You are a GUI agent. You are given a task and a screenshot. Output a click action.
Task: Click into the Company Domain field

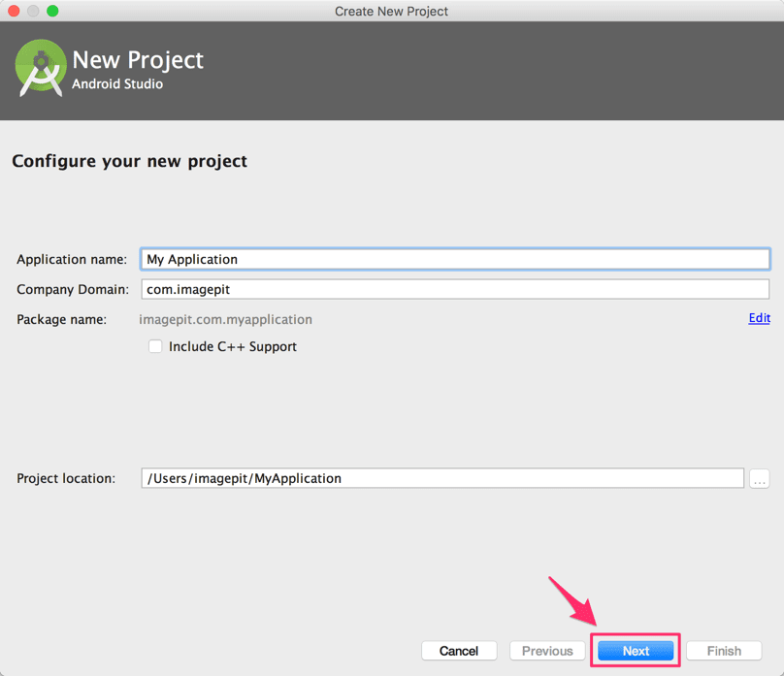pos(455,289)
